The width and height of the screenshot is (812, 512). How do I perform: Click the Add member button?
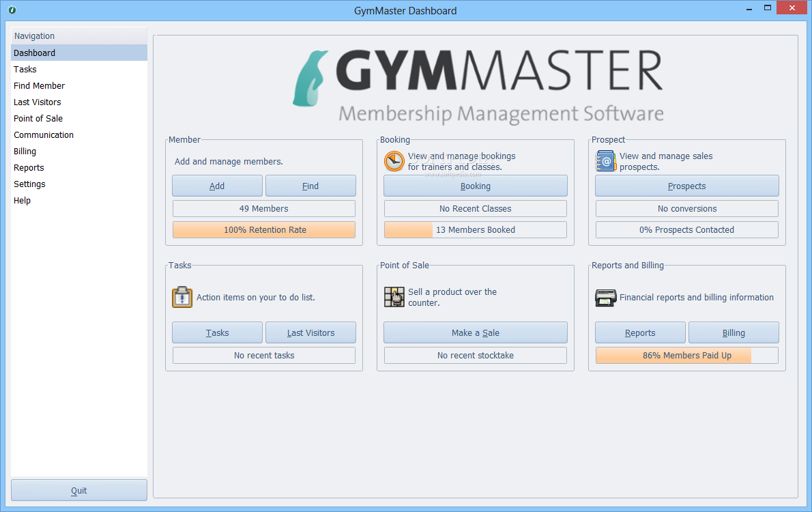click(217, 186)
